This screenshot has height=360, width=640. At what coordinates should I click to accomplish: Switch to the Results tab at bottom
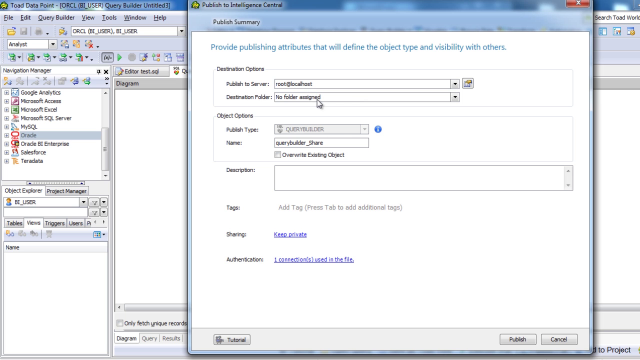tap(171, 339)
